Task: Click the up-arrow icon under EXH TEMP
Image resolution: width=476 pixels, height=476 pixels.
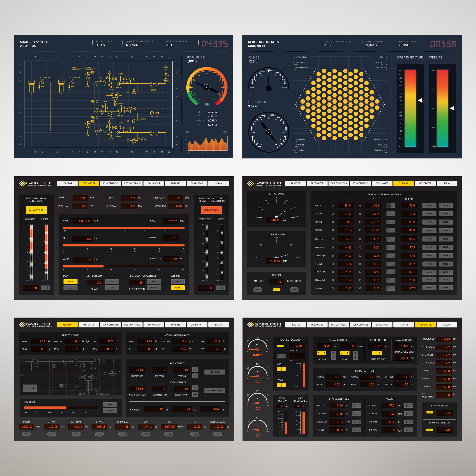Action: pyautogui.click(x=76, y=434)
